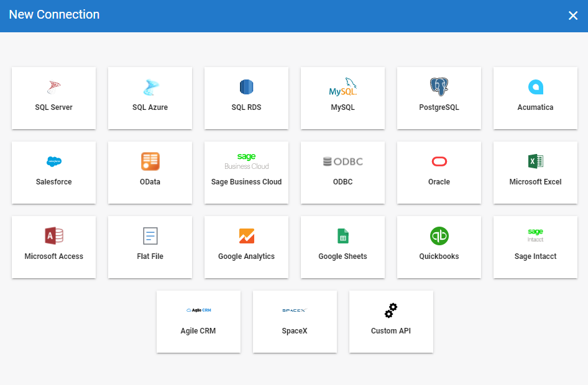Click the Oracle red oval icon
This screenshot has width=588, height=385.
(x=439, y=162)
